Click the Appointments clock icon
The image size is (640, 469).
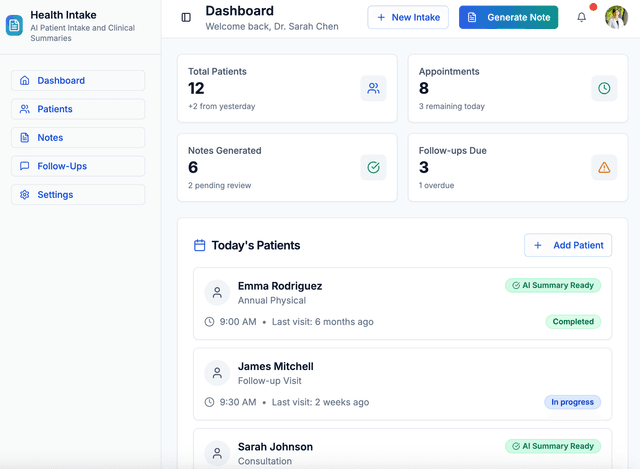(604, 88)
